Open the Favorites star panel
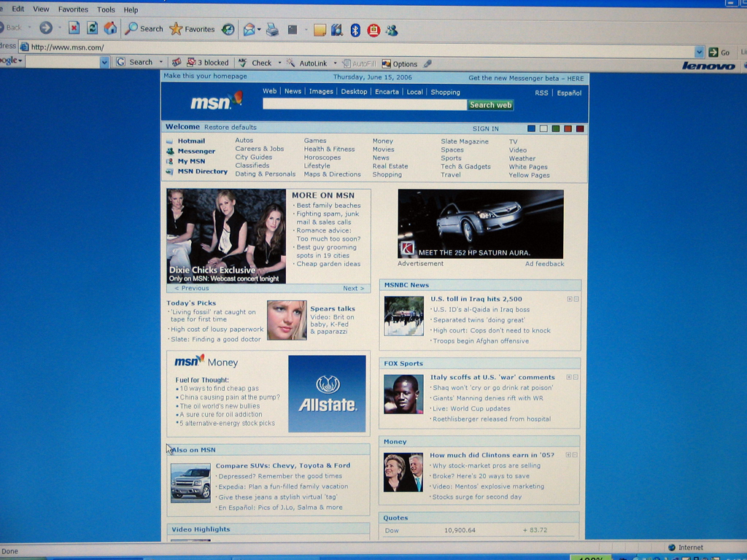The image size is (747, 560). click(192, 29)
